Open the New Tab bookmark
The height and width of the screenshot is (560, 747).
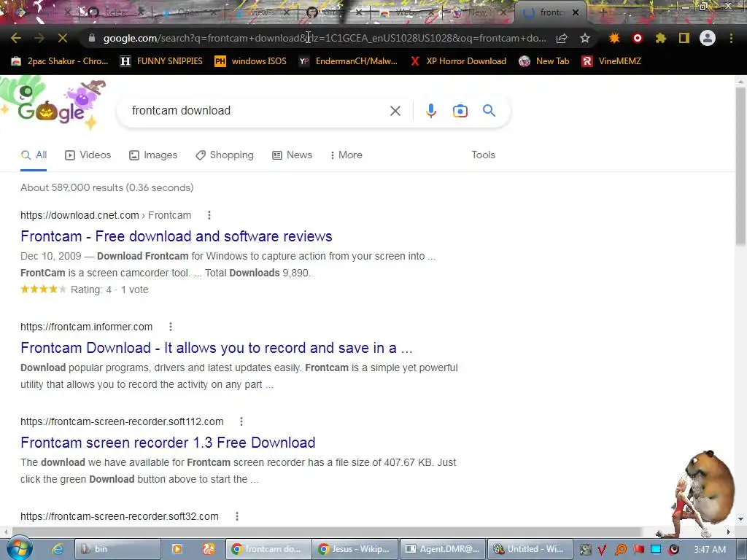click(544, 61)
